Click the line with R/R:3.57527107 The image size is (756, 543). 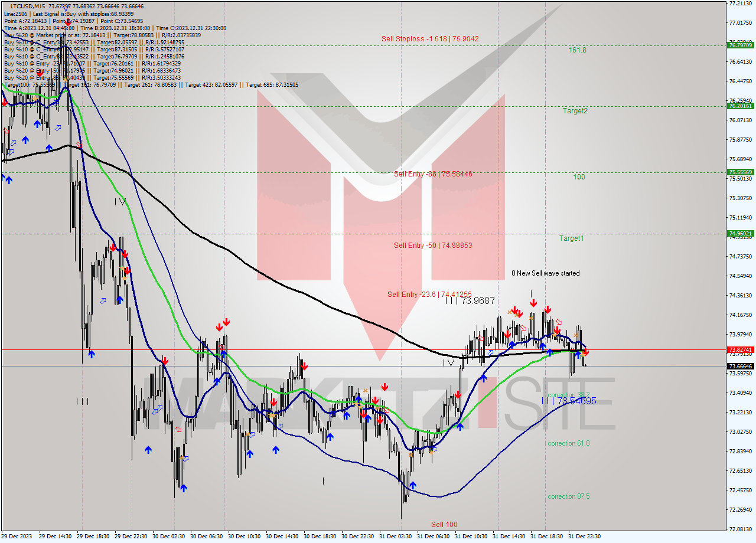click(x=96, y=49)
